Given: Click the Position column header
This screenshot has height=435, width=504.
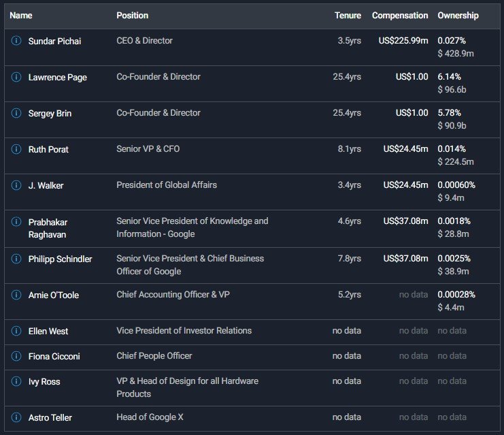Looking at the screenshot, I should tap(132, 15).
